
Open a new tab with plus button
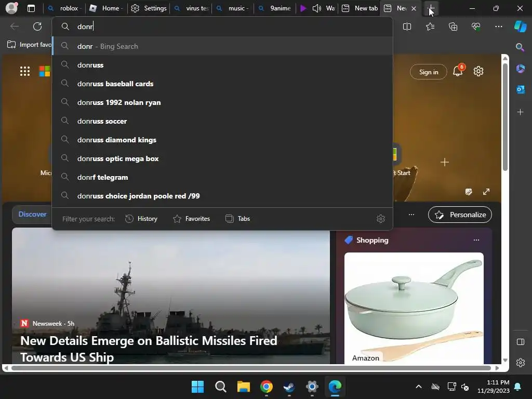[x=431, y=8]
